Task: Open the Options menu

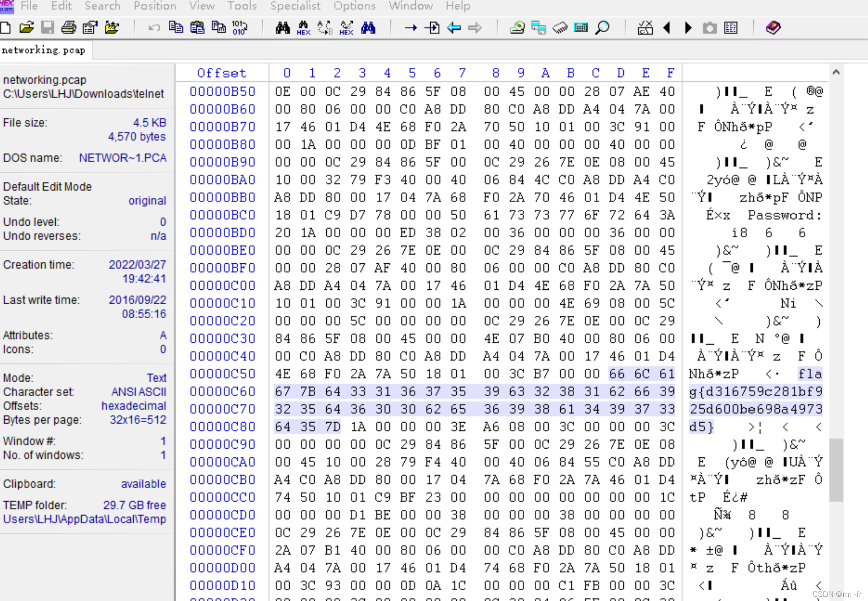Action: click(354, 6)
